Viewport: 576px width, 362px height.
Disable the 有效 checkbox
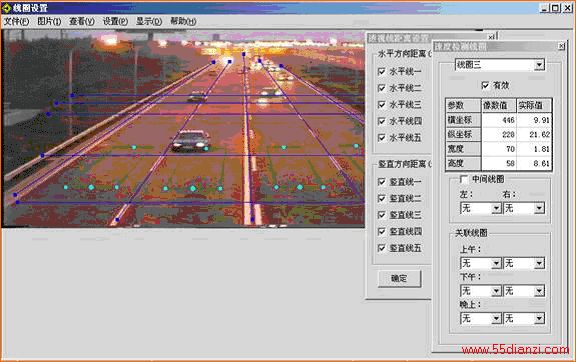click(x=485, y=85)
